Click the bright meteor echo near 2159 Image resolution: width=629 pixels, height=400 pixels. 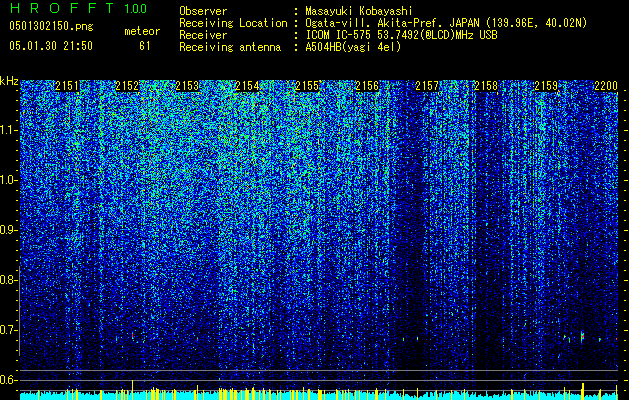[582, 336]
